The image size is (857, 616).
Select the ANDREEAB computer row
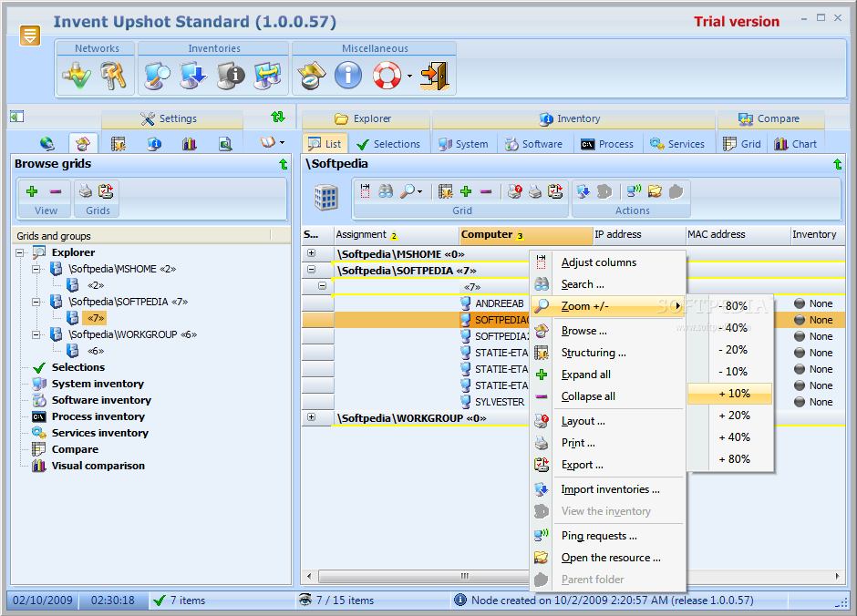coord(500,303)
